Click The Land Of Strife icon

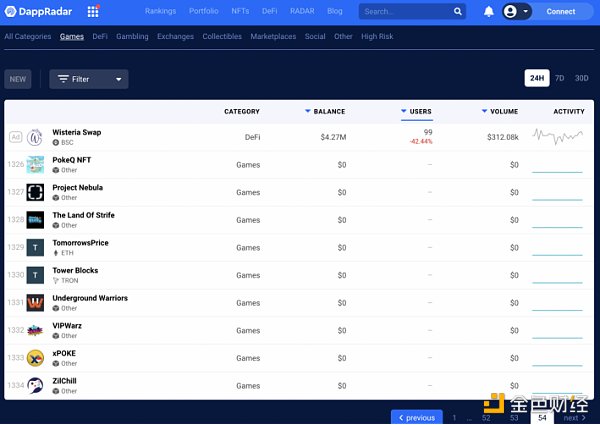click(35, 220)
